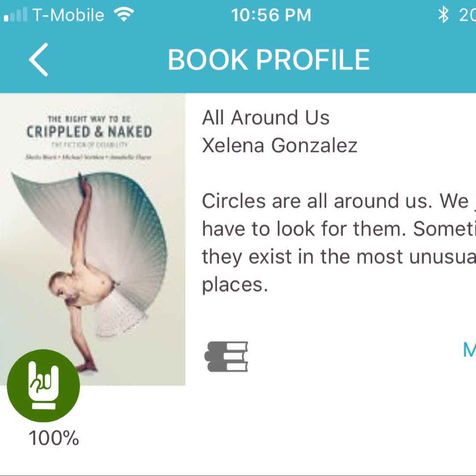
Task: Tap the back arrow in header
Action: pos(39,59)
